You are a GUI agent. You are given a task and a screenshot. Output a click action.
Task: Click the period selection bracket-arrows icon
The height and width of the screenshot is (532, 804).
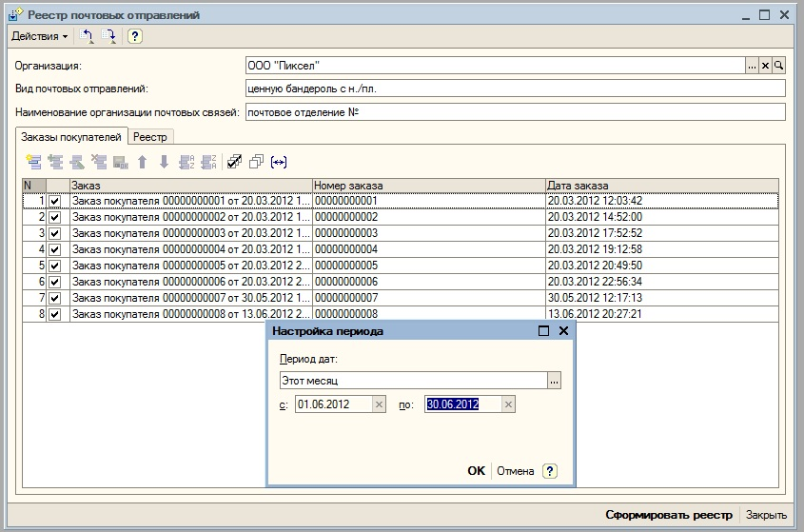pyautogui.click(x=279, y=162)
